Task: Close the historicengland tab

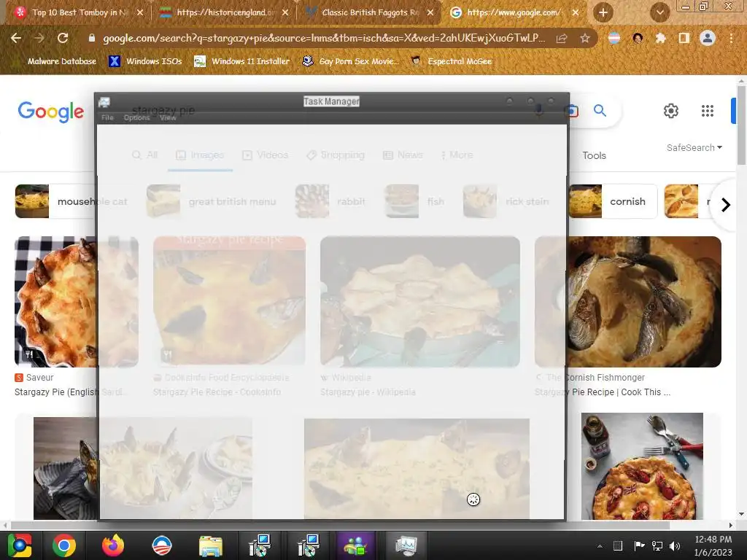Action: click(285, 12)
